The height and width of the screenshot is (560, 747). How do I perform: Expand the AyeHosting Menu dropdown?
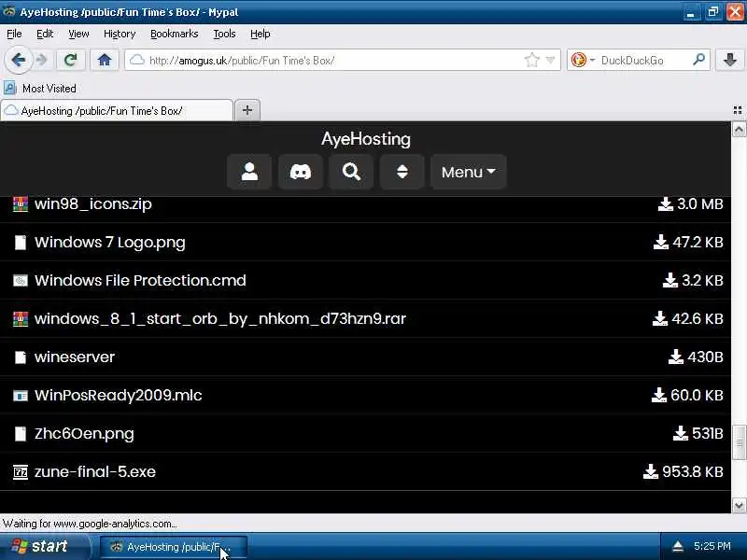click(x=468, y=172)
